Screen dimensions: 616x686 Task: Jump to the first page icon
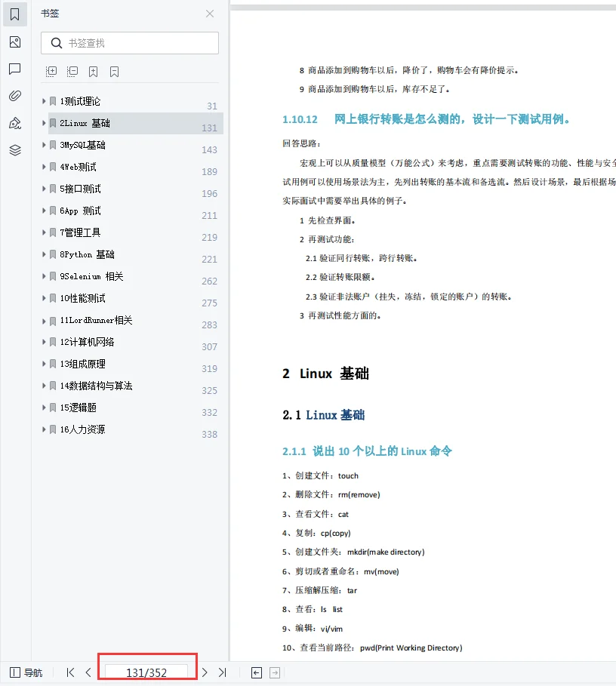pos(69,672)
